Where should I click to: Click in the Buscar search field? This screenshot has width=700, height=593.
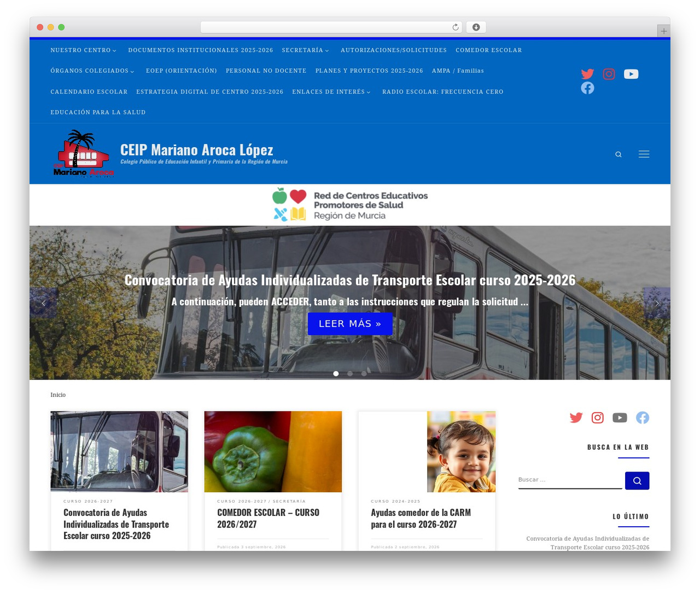tap(570, 480)
